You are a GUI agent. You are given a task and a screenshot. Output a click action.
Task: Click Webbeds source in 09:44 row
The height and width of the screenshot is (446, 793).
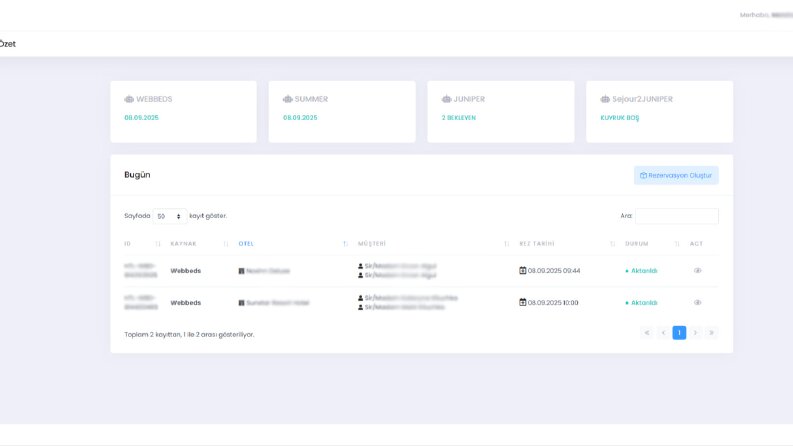tap(186, 271)
